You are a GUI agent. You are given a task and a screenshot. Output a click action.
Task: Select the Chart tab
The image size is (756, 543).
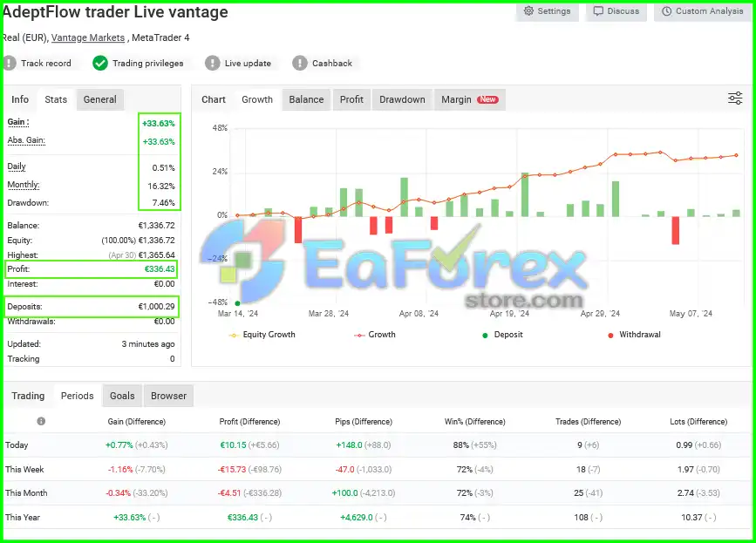[x=213, y=99]
